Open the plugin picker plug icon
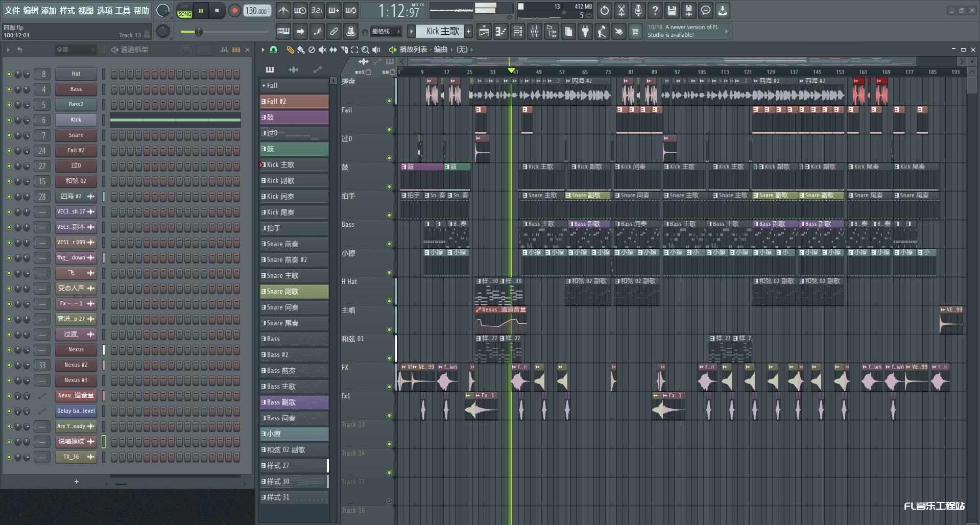Image resolution: width=980 pixels, height=525 pixels. pos(585,32)
